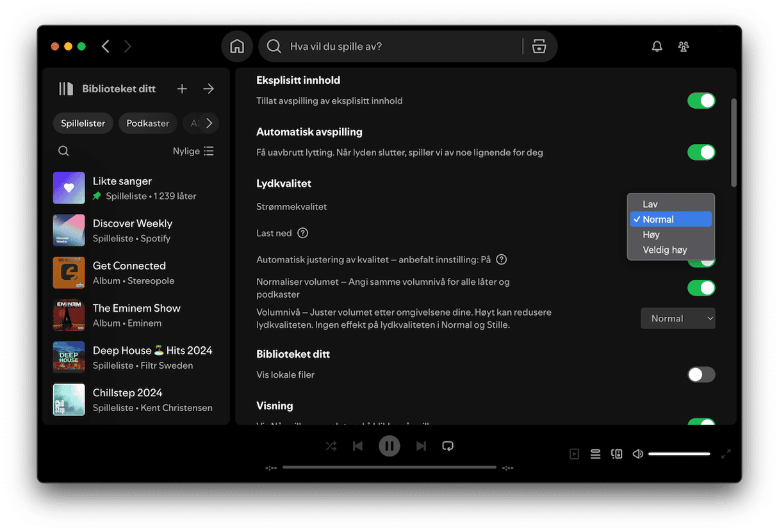Open notifications bell
Viewport: 779px width, 532px height.
[x=657, y=46]
